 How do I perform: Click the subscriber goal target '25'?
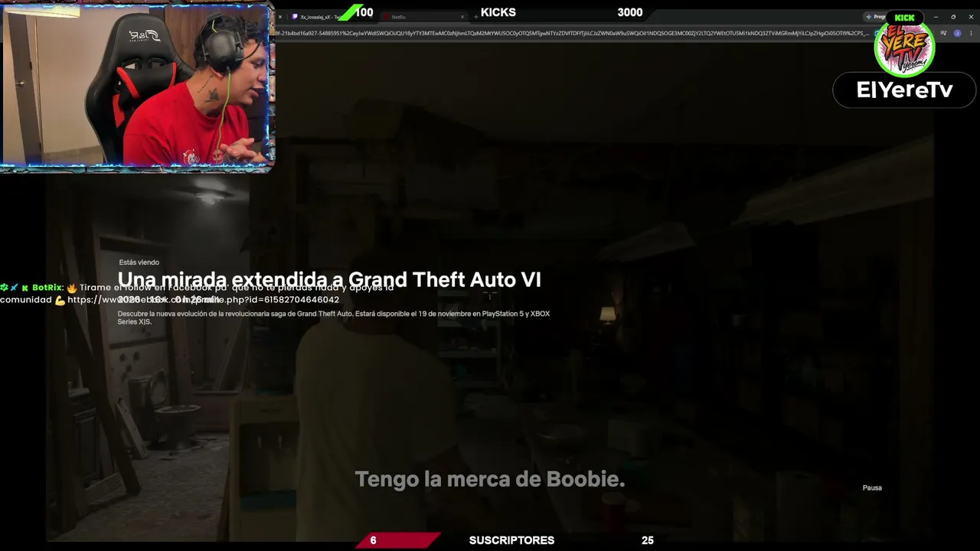(x=648, y=540)
